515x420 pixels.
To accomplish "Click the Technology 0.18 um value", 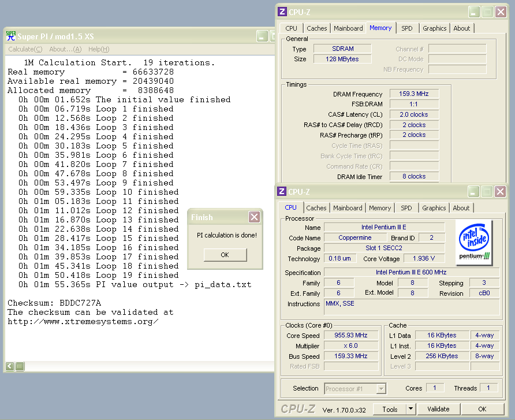I will click(339, 258).
